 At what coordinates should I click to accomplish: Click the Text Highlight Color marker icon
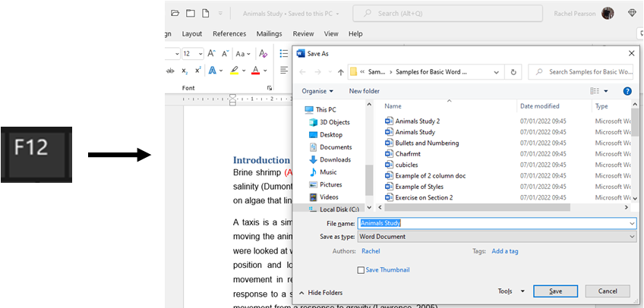[x=234, y=71]
